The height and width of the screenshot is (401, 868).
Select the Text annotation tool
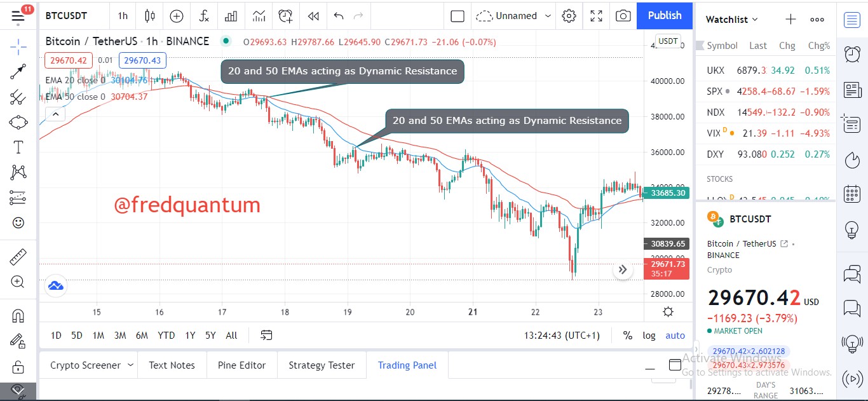pyautogui.click(x=18, y=147)
